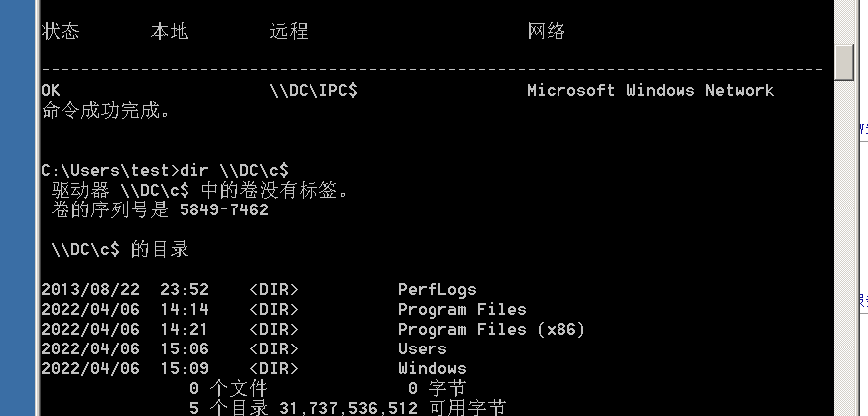
Task: Click the PerfLogs directory entry
Action: [436, 289]
